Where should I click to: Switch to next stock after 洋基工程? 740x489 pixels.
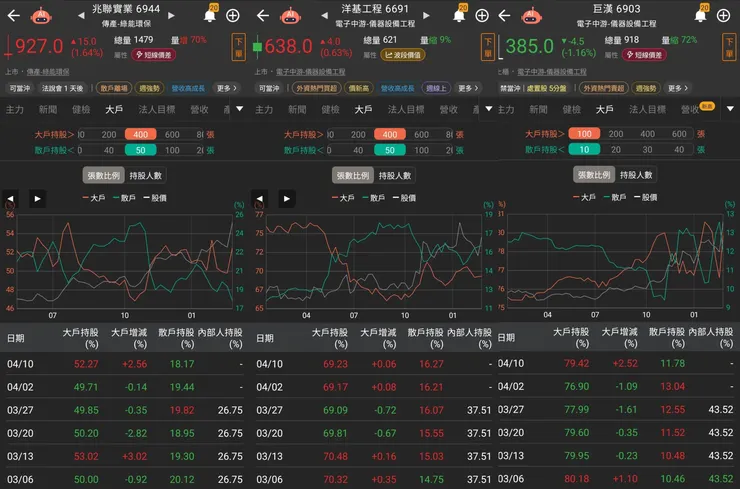click(x=427, y=16)
